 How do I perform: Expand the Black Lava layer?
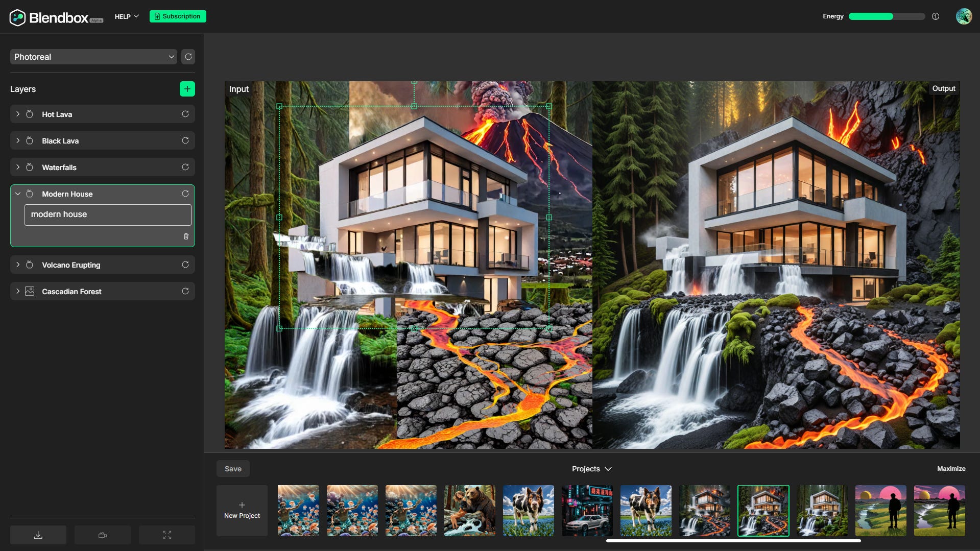click(18, 140)
